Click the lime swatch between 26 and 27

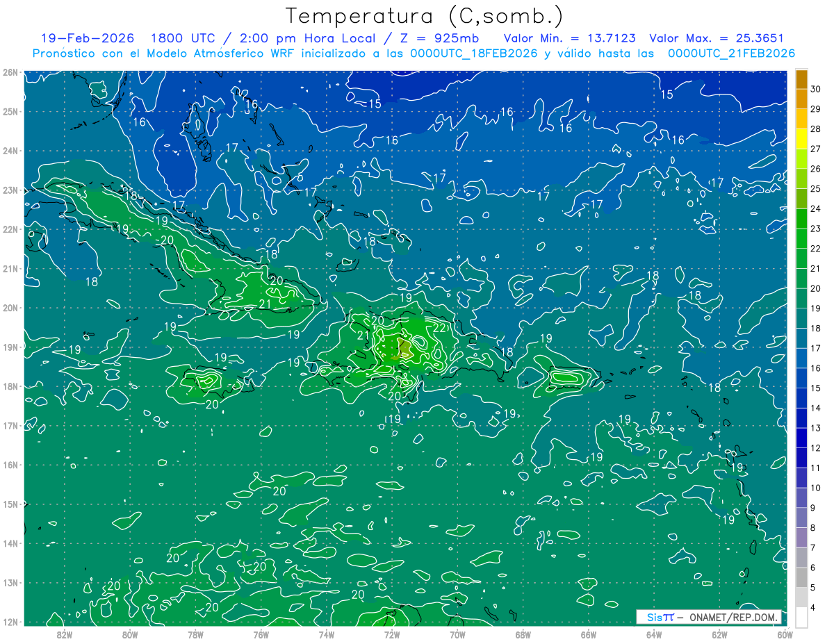[x=801, y=159]
